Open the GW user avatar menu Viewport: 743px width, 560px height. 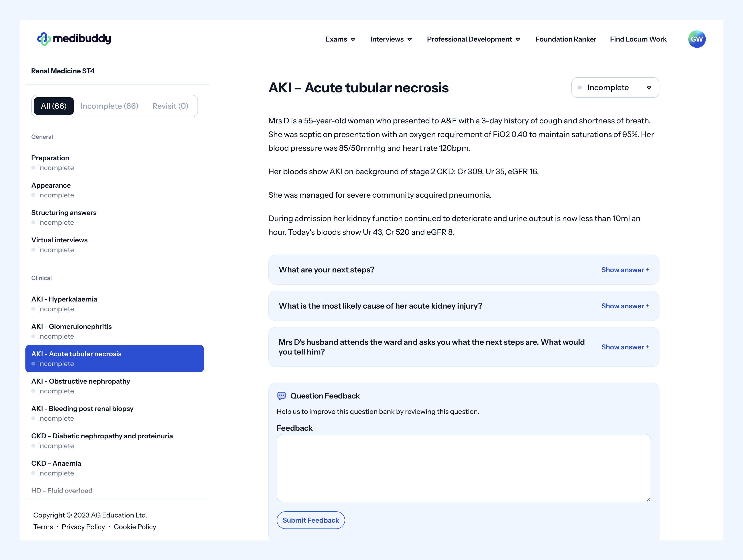tap(697, 39)
